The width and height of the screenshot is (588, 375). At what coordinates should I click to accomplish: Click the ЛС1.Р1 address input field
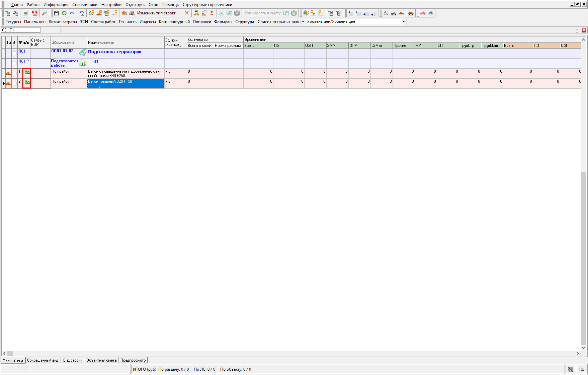coord(20,30)
